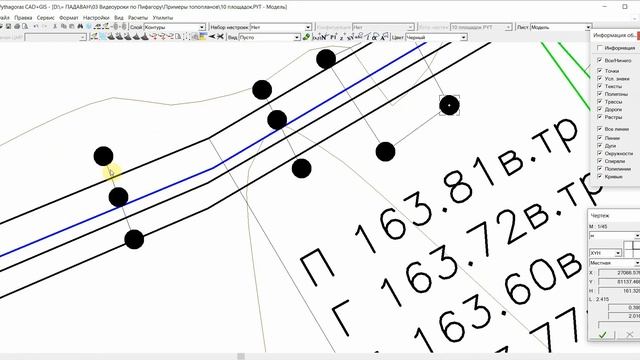Click the Y coordinate value field
This screenshot has width=640, height=360.
coord(619,282)
